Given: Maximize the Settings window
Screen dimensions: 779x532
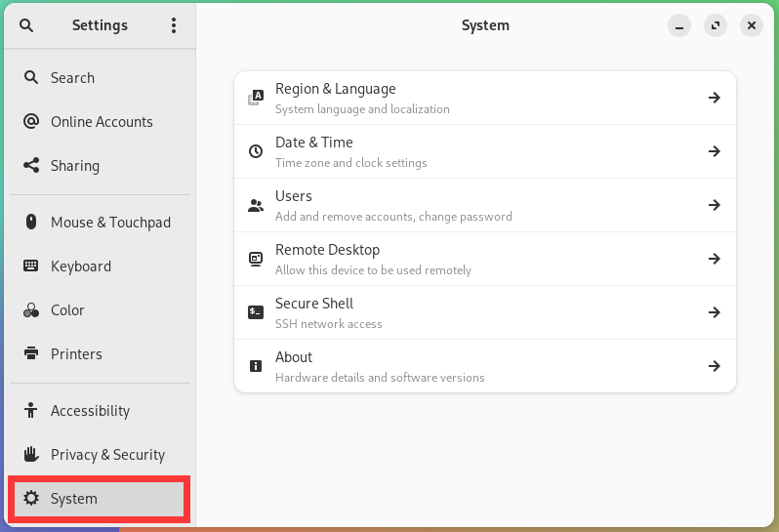Looking at the screenshot, I should tap(716, 25).
